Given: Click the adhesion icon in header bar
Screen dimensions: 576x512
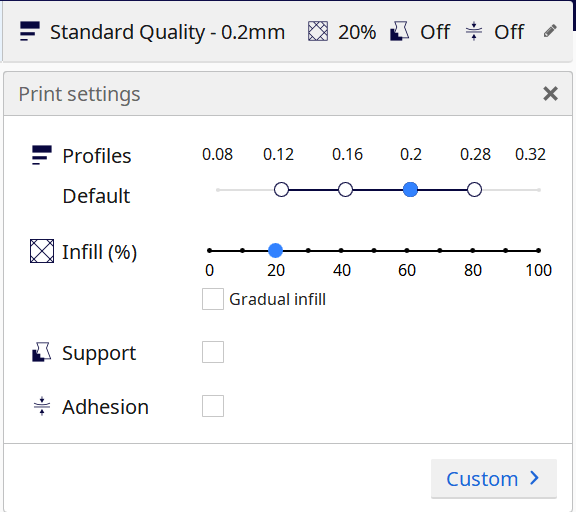Looking at the screenshot, I should (x=474, y=31).
